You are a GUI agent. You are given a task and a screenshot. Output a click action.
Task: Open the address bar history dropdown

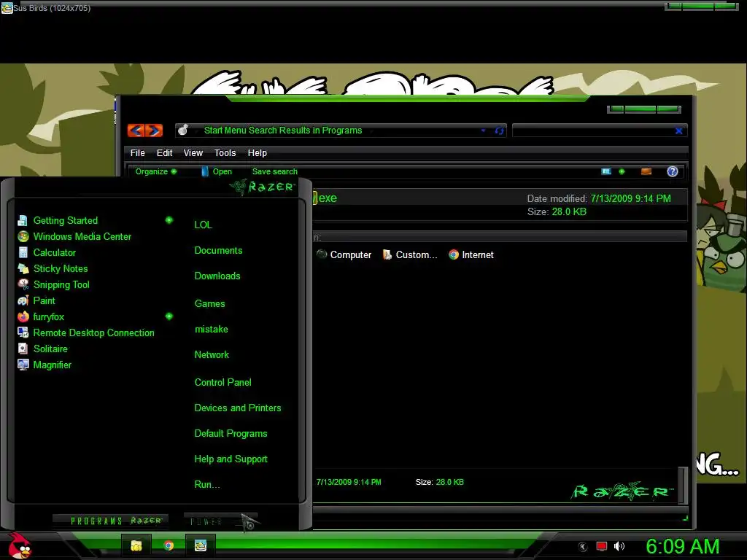tap(483, 131)
